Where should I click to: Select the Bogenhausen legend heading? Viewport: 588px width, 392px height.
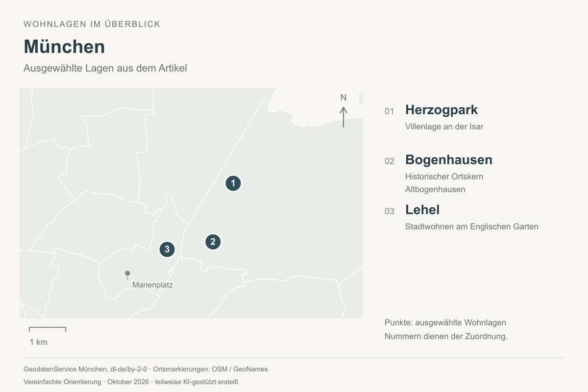(x=449, y=160)
